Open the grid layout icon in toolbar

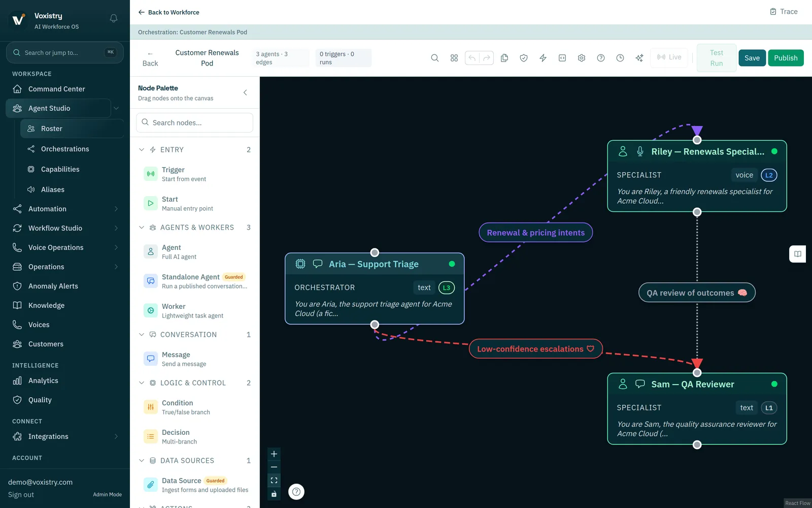(454, 58)
